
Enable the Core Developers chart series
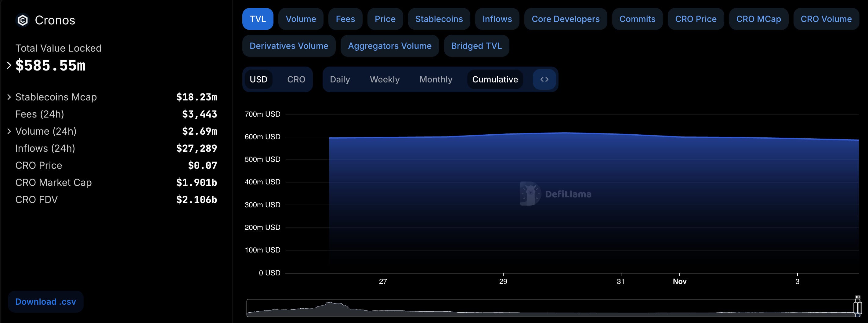click(566, 19)
